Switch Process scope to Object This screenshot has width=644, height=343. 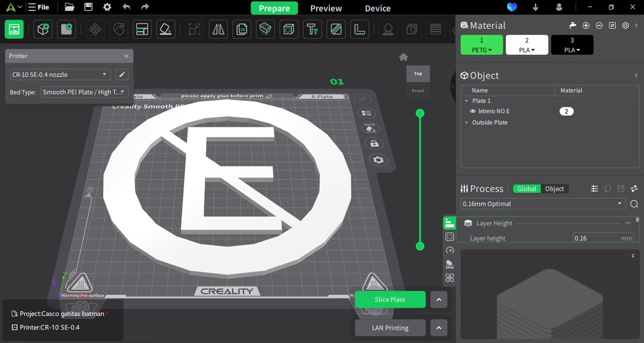click(x=554, y=189)
